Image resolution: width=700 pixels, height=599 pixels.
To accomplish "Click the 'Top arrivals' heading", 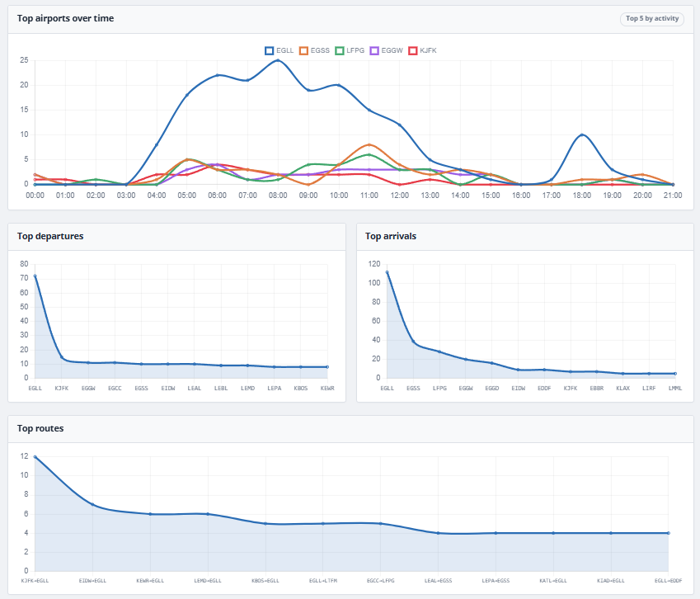I will pyautogui.click(x=391, y=236).
